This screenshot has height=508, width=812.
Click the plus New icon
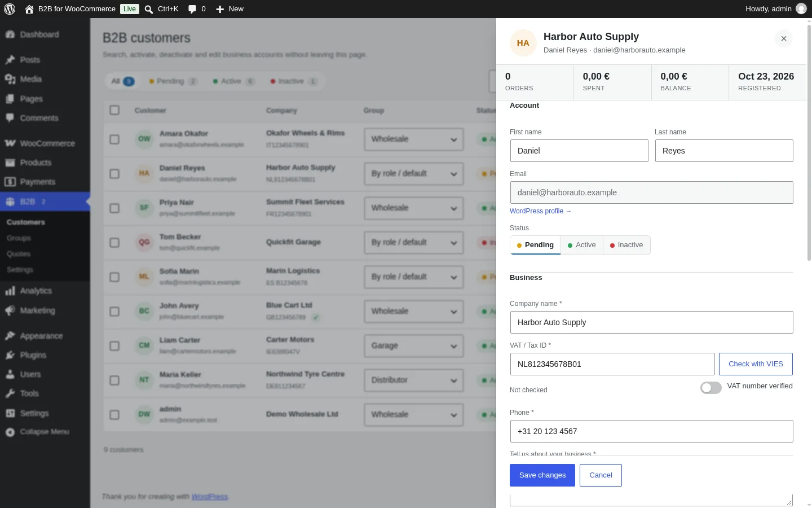[x=220, y=9]
